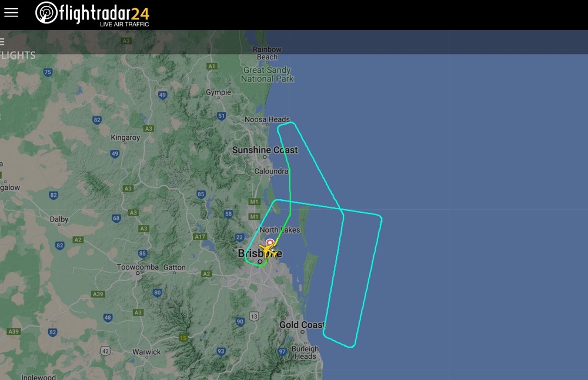Click the red airport pin marker near Brisbane

pos(270,242)
